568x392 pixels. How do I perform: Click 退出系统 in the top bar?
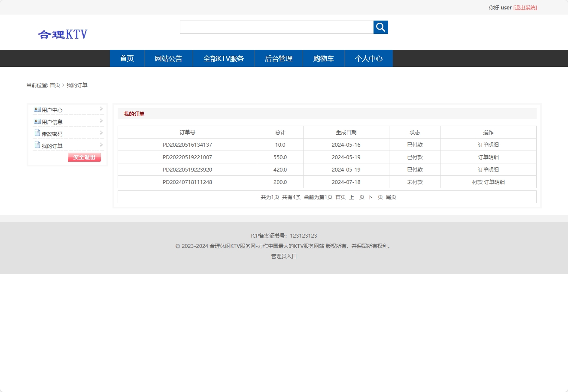coord(525,7)
